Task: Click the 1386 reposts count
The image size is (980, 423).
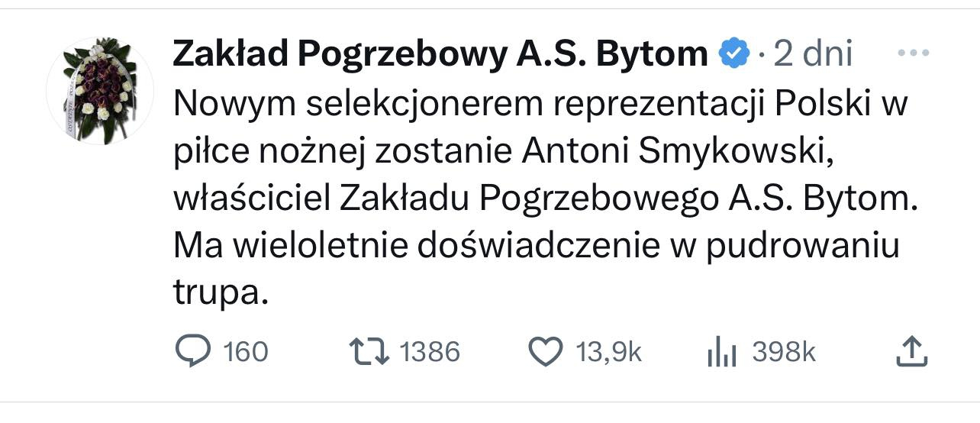Action: coord(430,352)
